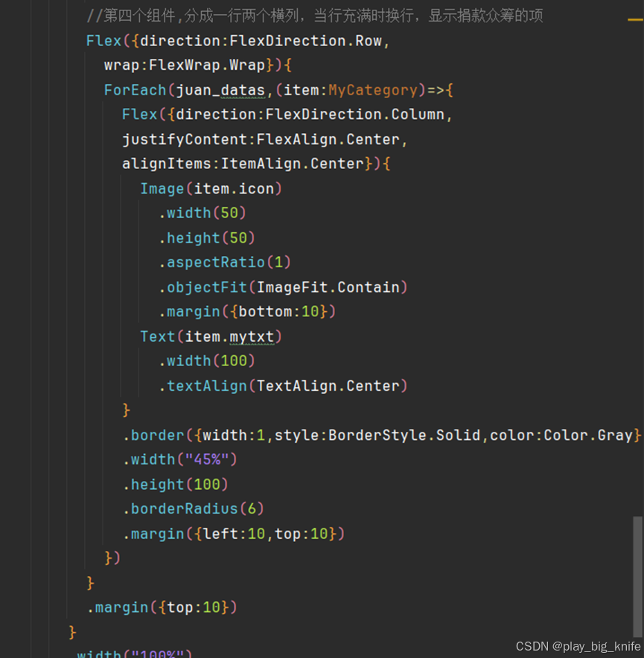Viewport: 644px width, 658px height.
Task: Click '.height(50)' line
Action: [206, 238]
